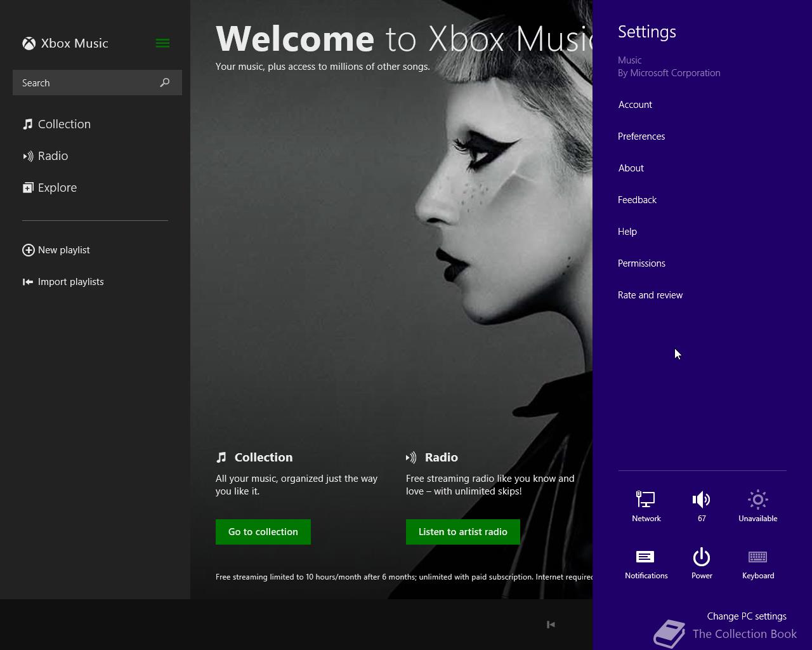812x650 pixels.
Task: Click the previous track playback icon
Action: tap(551, 625)
